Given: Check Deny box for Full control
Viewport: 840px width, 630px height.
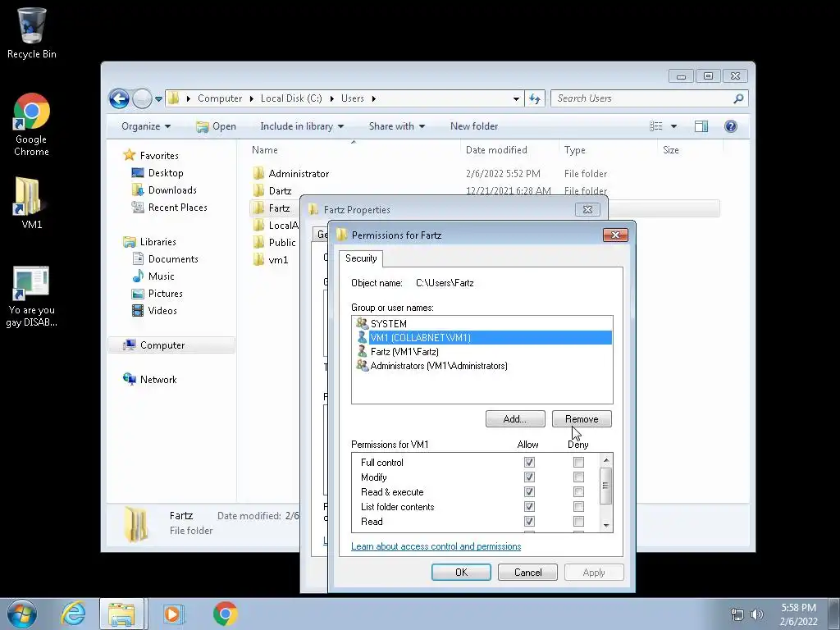Looking at the screenshot, I should point(578,462).
